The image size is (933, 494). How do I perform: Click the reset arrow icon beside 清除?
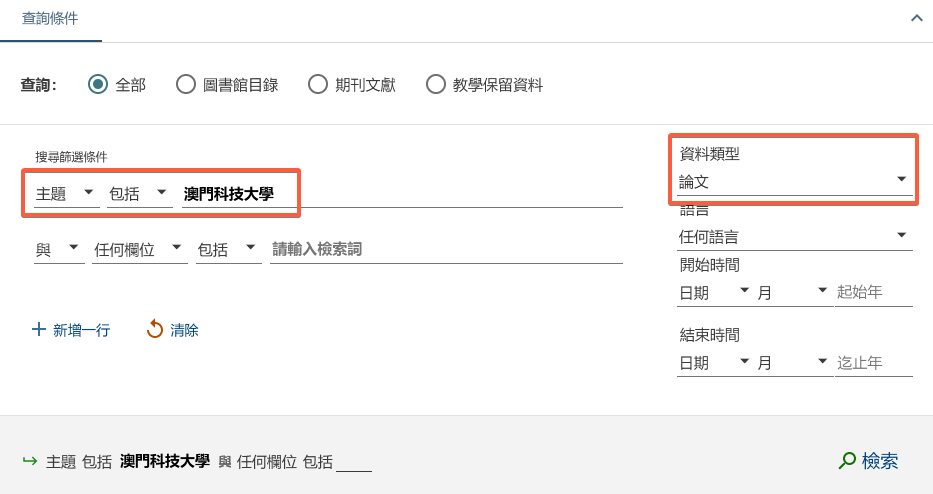tap(155, 329)
